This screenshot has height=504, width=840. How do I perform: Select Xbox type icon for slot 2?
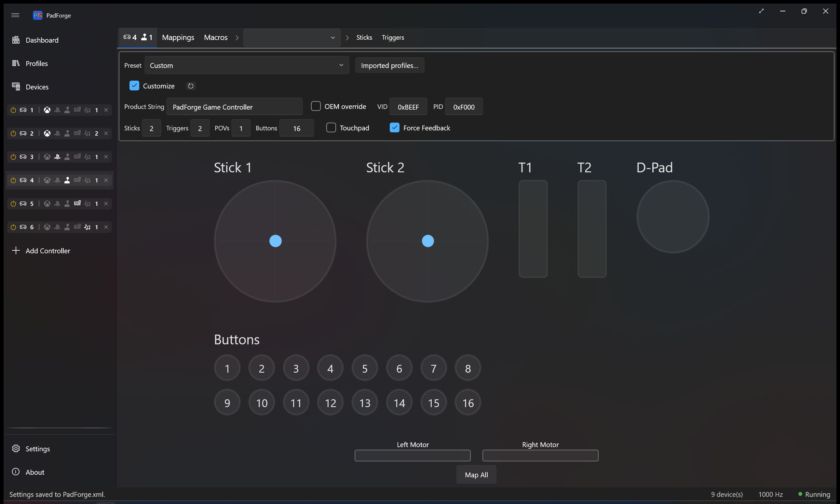pos(47,133)
